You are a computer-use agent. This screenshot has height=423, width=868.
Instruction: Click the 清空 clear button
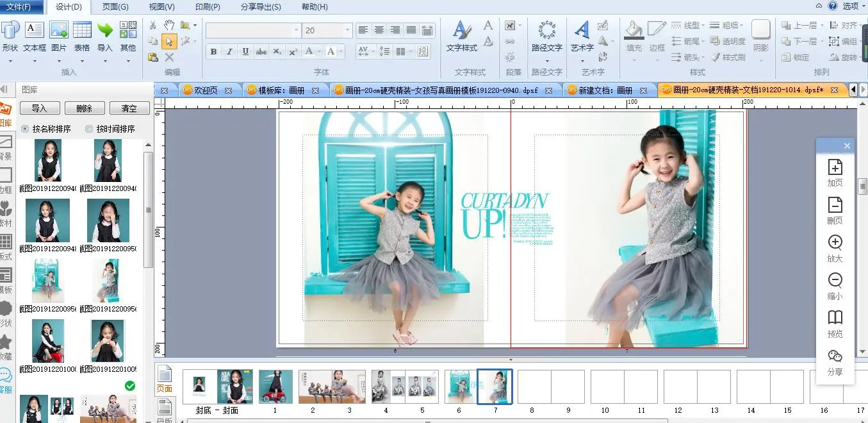coord(129,108)
